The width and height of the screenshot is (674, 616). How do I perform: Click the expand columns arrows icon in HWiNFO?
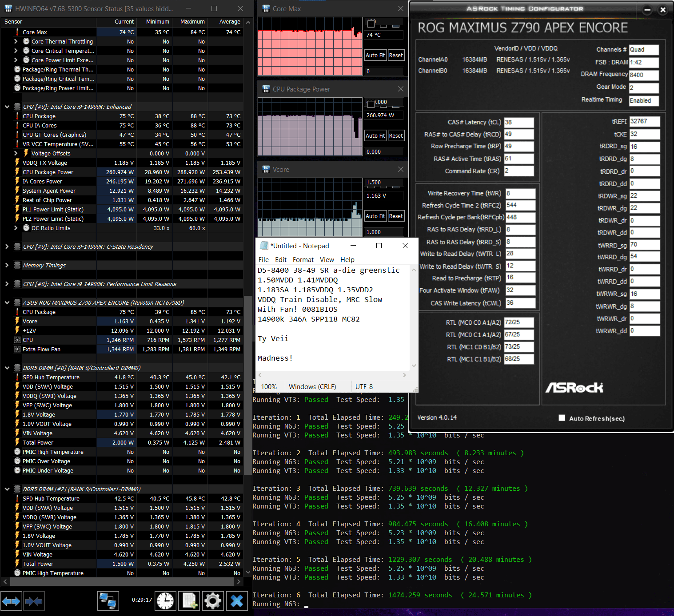[x=11, y=601]
